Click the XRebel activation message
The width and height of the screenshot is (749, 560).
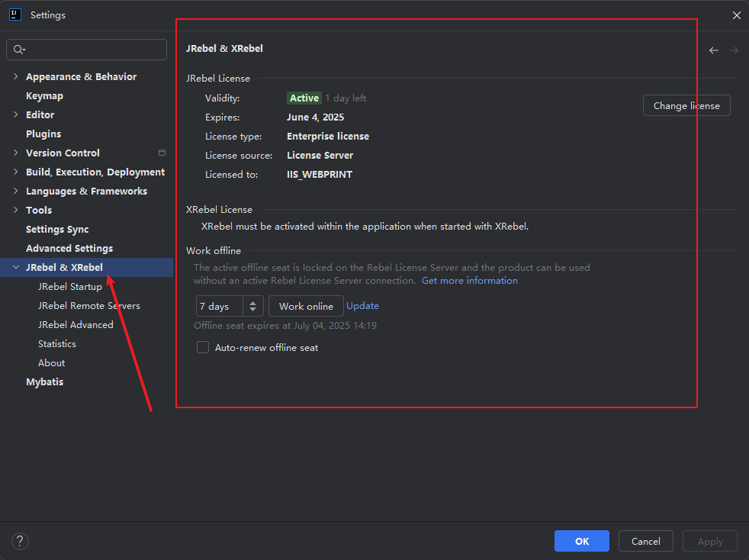click(x=365, y=227)
